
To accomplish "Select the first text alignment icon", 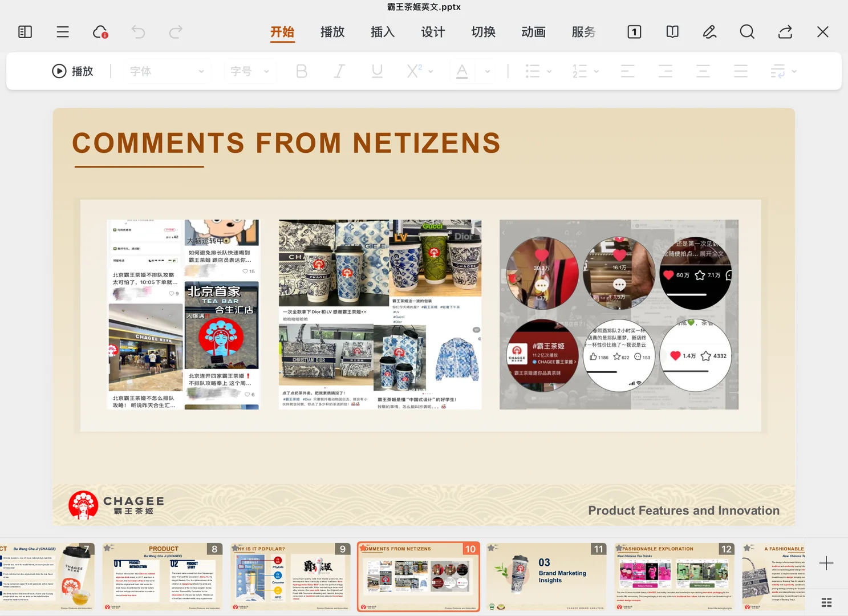I will pyautogui.click(x=628, y=71).
